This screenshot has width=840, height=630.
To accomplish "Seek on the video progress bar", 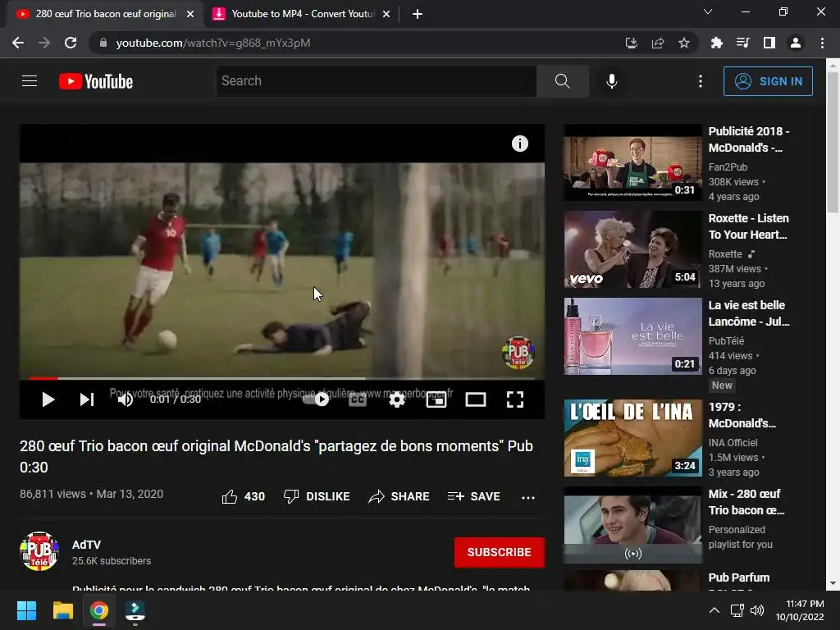I will coord(282,378).
